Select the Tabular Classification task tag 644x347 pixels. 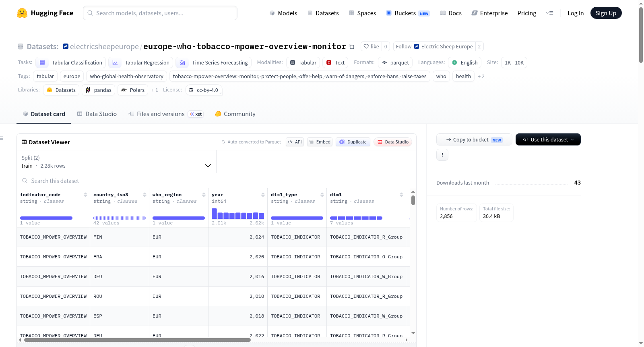click(71, 62)
